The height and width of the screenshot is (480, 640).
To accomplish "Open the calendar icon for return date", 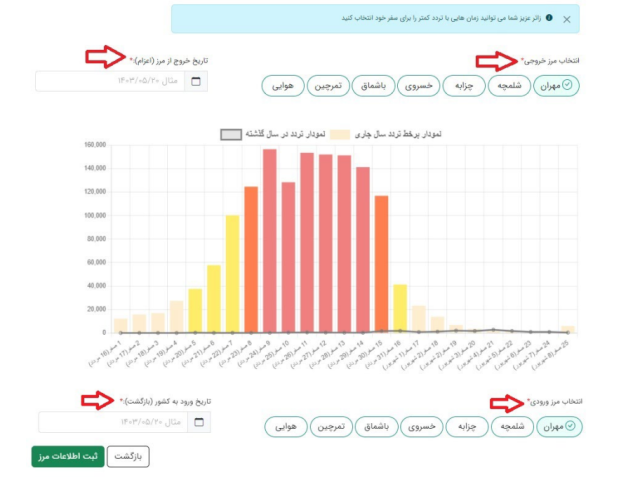I will 198,422.
